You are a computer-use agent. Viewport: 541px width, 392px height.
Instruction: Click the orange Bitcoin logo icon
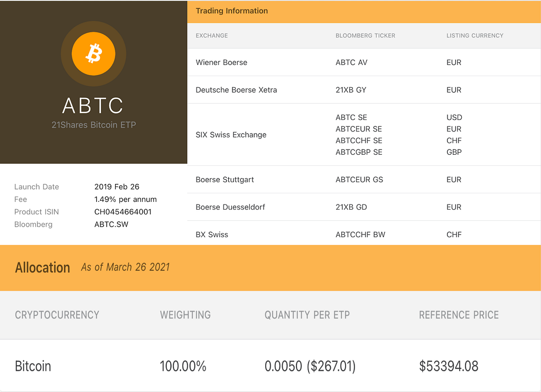pos(94,54)
